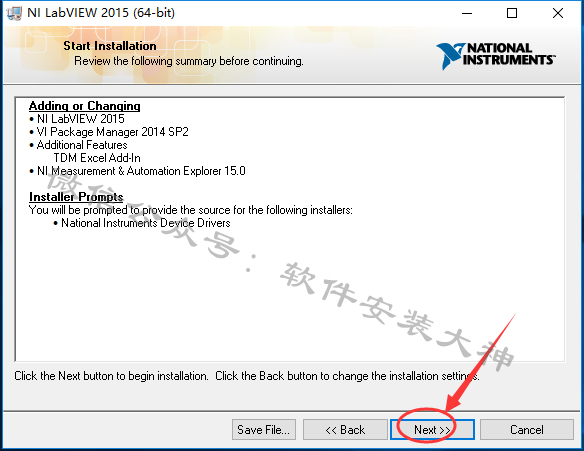
Task: Click the Adding or Changing heading
Action: point(85,106)
